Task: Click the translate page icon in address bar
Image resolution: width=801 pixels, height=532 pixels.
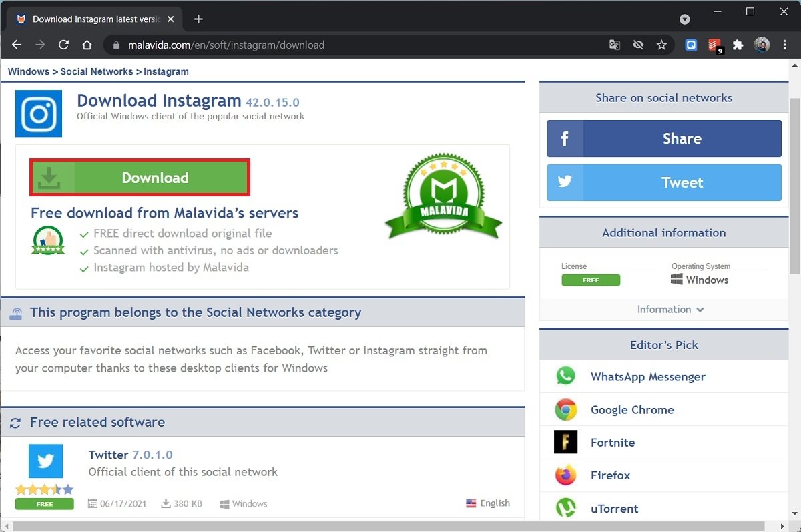Action: pyautogui.click(x=615, y=45)
